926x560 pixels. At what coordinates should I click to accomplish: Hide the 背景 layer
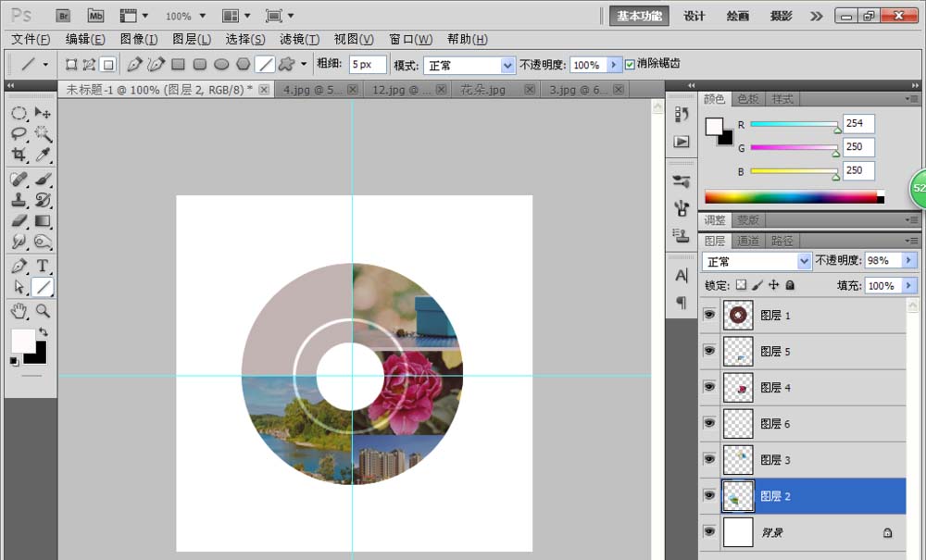pyautogui.click(x=709, y=531)
